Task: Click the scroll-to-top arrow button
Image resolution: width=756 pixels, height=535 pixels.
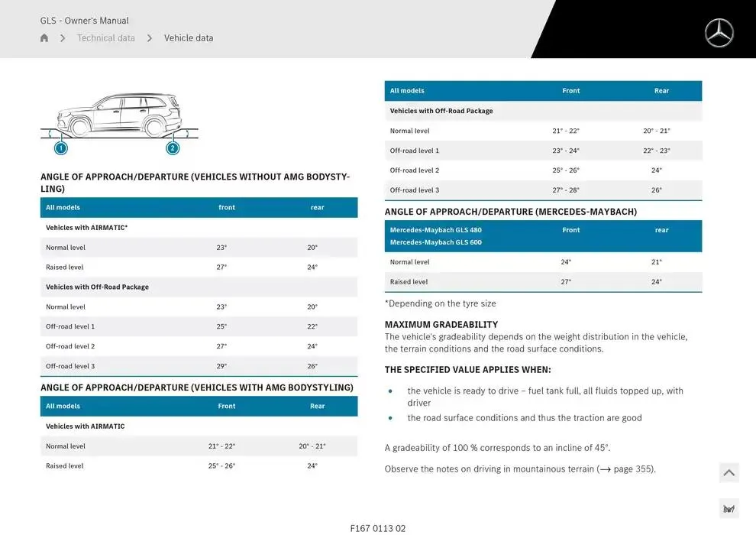Action: coord(729,472)
